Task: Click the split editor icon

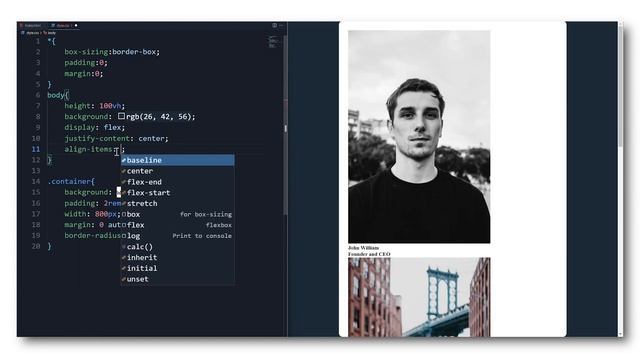Action: click(274, 25)
